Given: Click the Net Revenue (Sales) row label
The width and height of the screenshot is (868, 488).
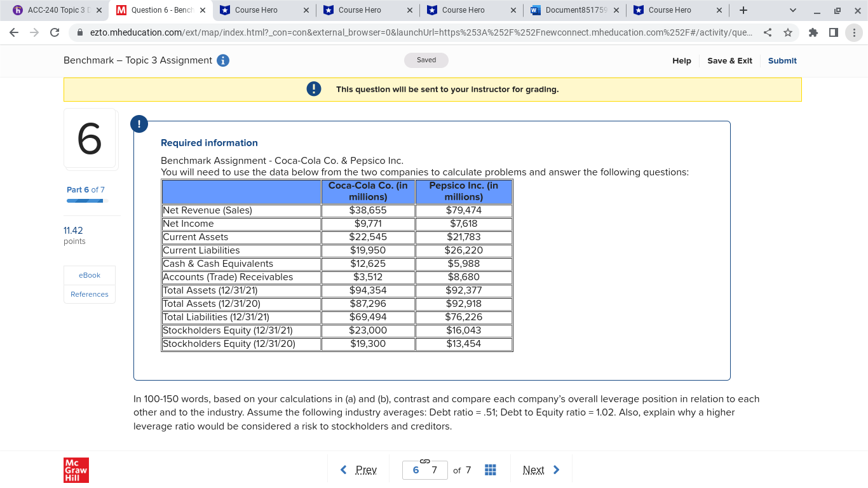Looking at the screenshot, I should pyautogui.click(x=208, y=210).
